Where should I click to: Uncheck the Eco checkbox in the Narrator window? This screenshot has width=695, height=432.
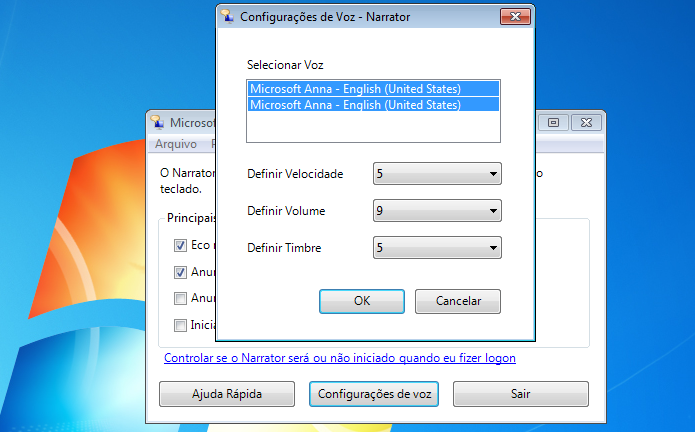point(180,245)
